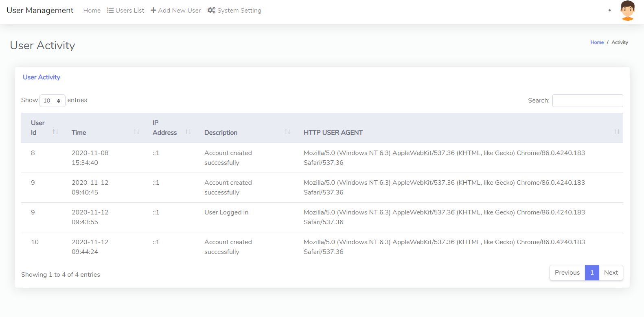Image resolution: width=644 pixels, height=317 pixels.
Task: Sort by Time column sort arrows
Action: 136,132
